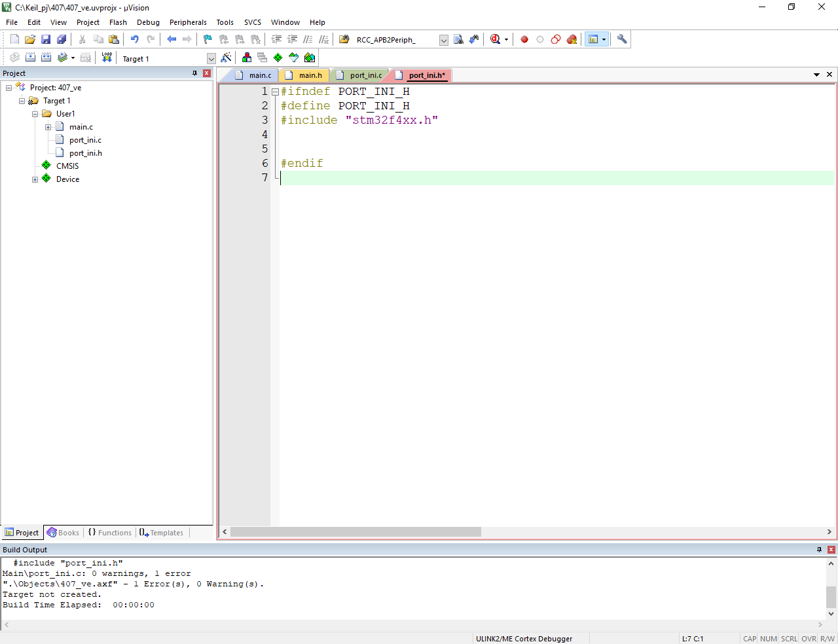838x644 pixels.
Task: Click the editor horizontal scrollbar thumb
Action: click(355, 532)
